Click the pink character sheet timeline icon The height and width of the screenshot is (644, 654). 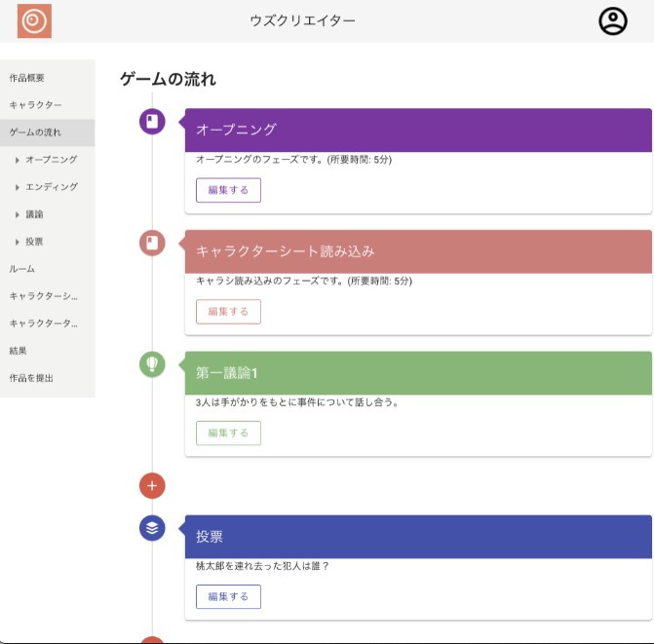pyautogui.click(x=152, y=243)
